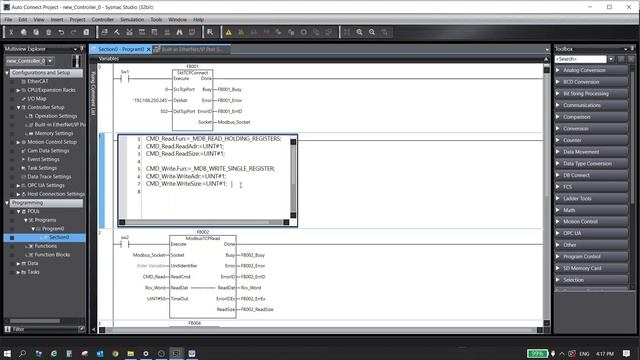Click the pin icon on Toolbox panel
This screenshot has width=640, height=360.
tap(632, 49)
